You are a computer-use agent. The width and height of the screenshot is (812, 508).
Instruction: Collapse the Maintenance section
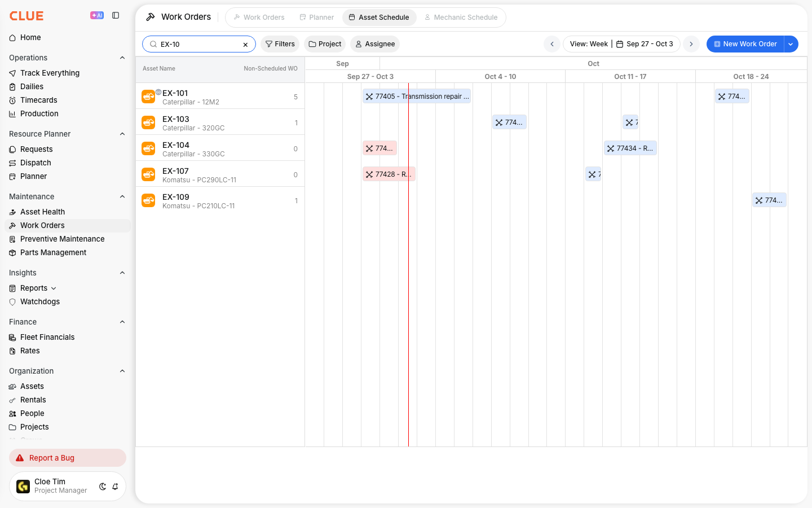coord(122,196)
